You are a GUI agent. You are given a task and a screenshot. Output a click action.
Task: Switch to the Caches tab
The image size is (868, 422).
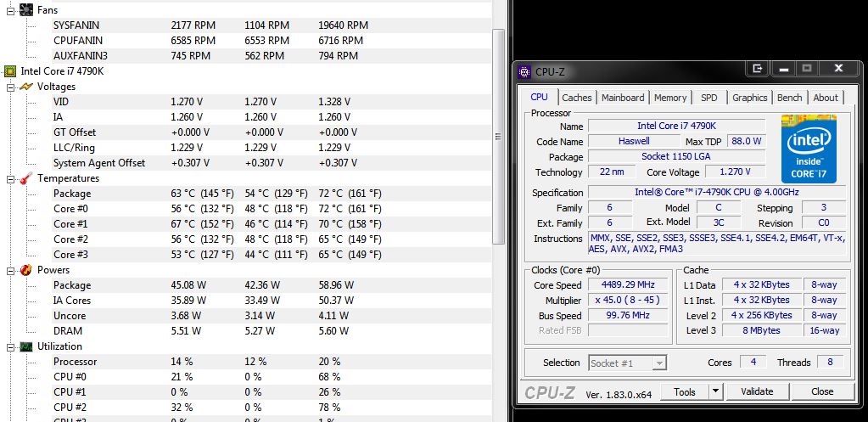click(x=577, y=98)
